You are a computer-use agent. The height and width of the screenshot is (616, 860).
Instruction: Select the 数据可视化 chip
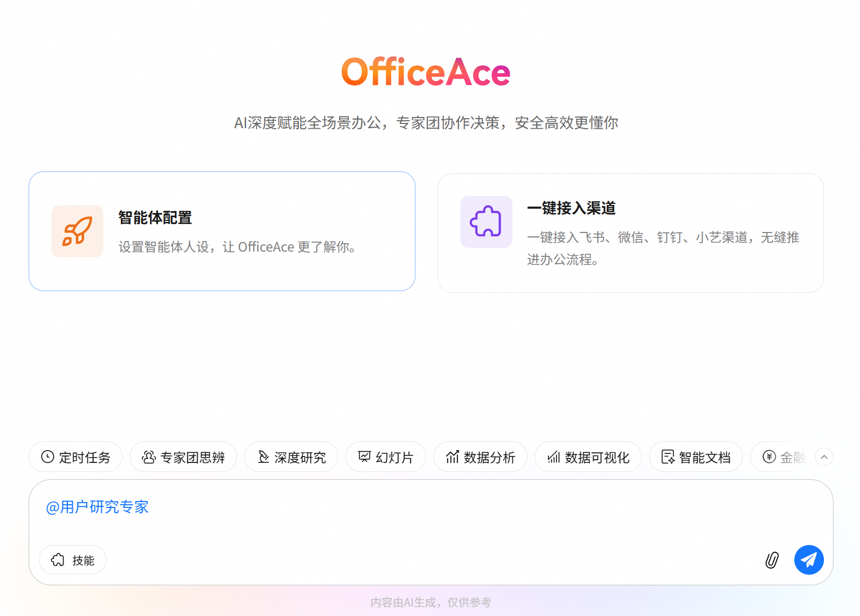tap(588, 457)
